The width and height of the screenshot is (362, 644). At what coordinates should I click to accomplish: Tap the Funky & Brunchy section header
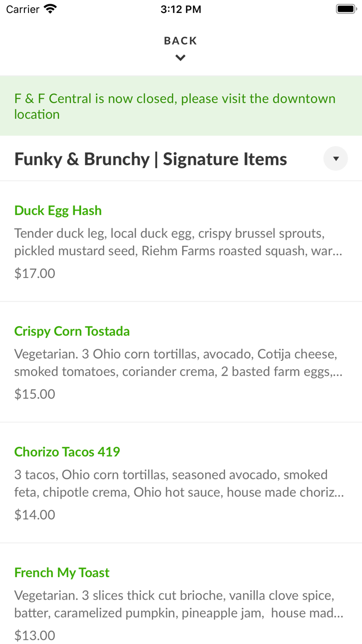(150, 158)
